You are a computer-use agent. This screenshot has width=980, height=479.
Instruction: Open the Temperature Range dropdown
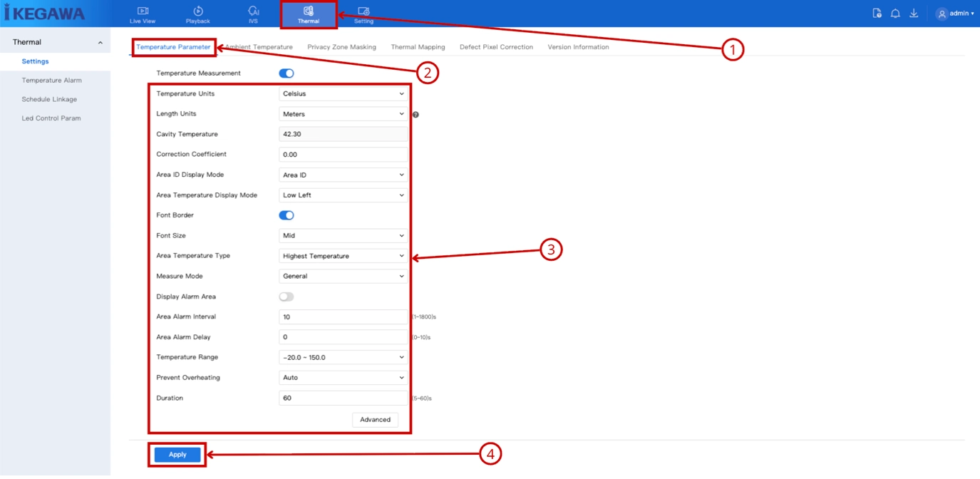pos(344,357)
